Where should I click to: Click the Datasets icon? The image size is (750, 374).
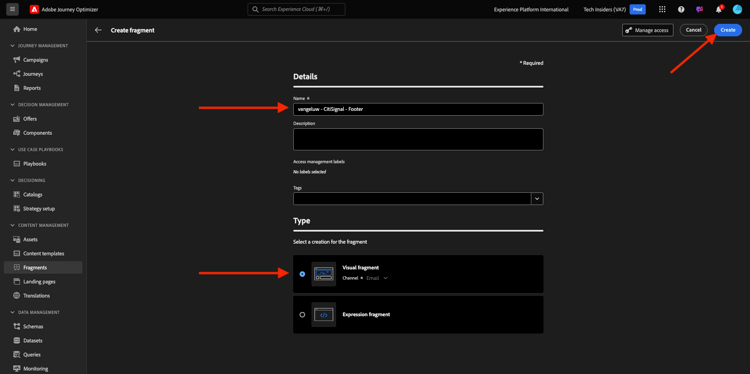pos(17,341)
